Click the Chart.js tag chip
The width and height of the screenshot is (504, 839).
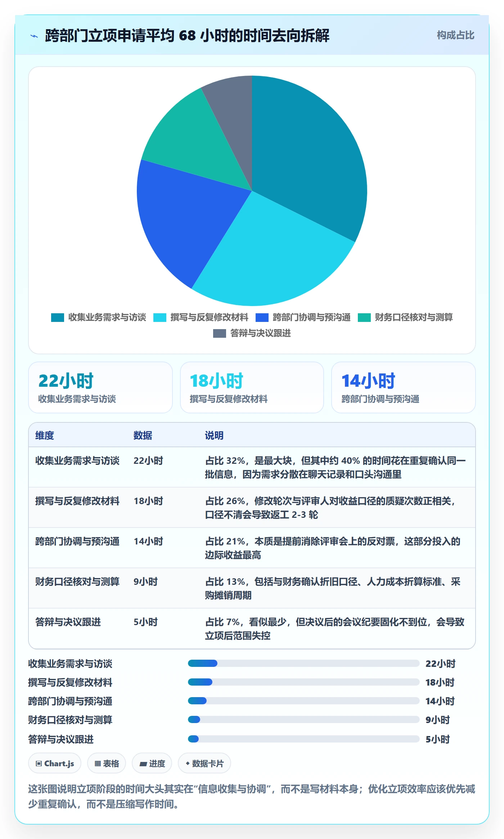tap(55, 763)
